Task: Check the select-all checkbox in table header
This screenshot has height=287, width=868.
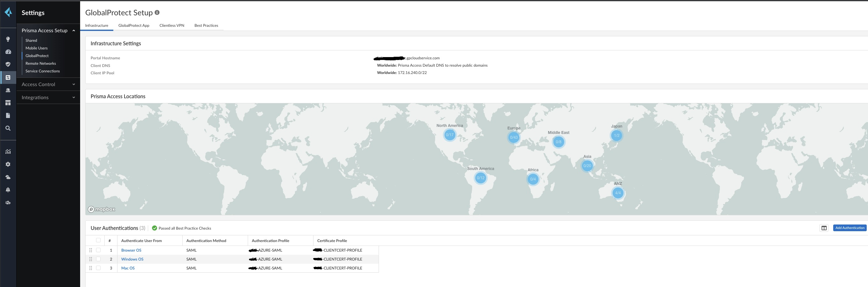Action: point(98,240)
